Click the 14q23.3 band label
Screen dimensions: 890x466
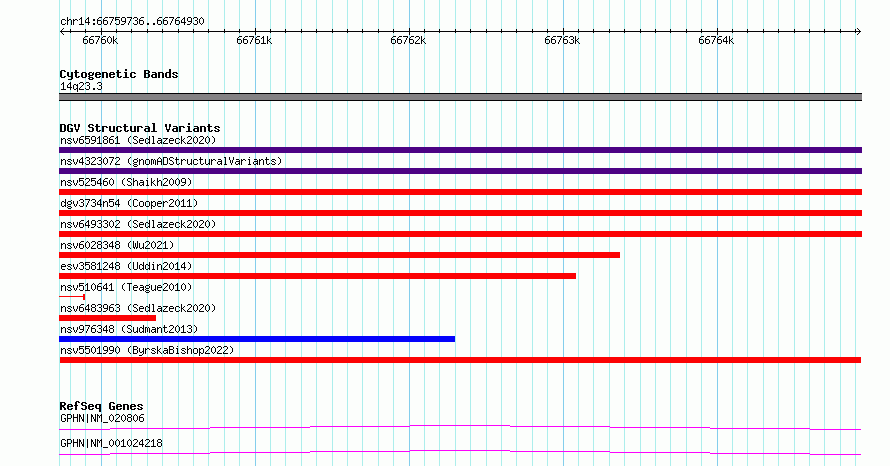(x=81, y=86)
